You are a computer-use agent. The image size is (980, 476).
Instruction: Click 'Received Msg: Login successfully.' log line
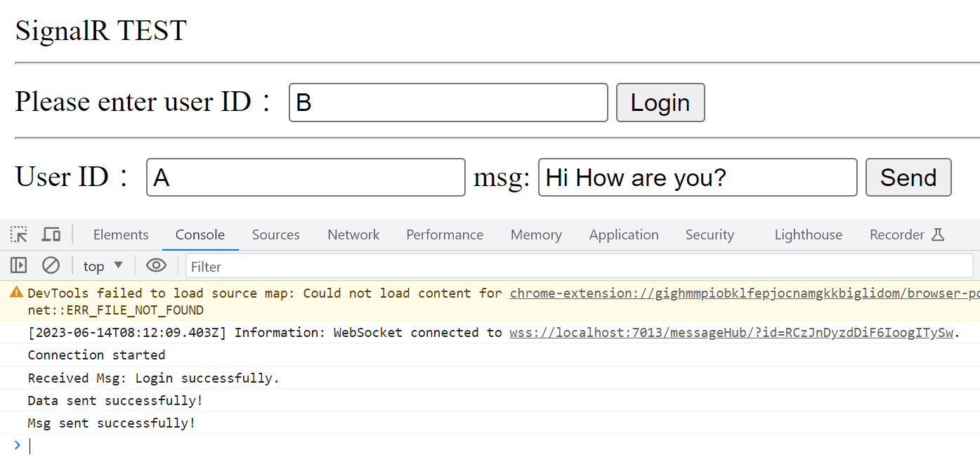(x=154, y=378)
